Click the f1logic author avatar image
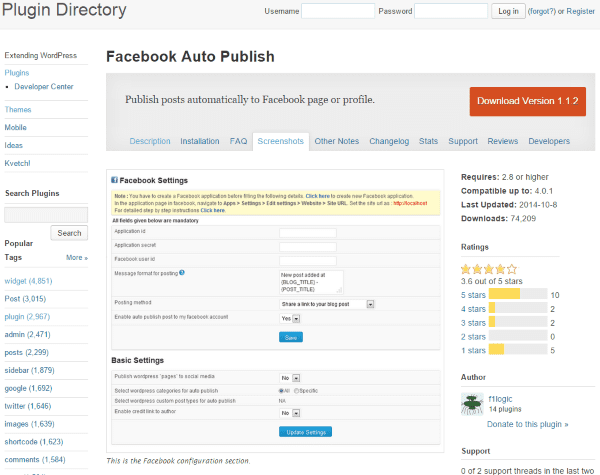This screenshot has height=475, width=600. pyautogui.click(x=472, y=404)
